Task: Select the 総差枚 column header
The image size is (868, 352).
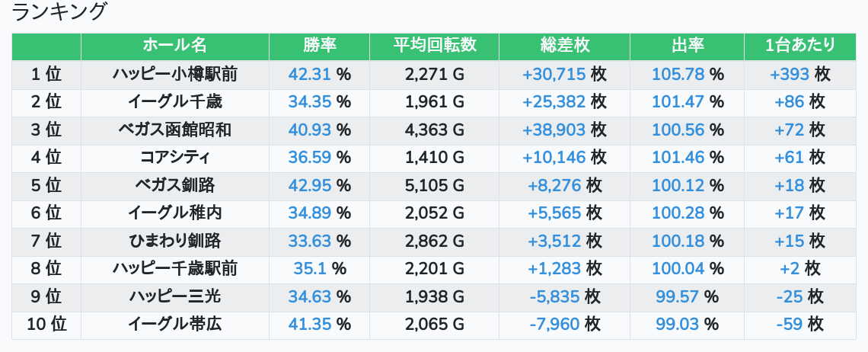Action: (x=564, y=46)
